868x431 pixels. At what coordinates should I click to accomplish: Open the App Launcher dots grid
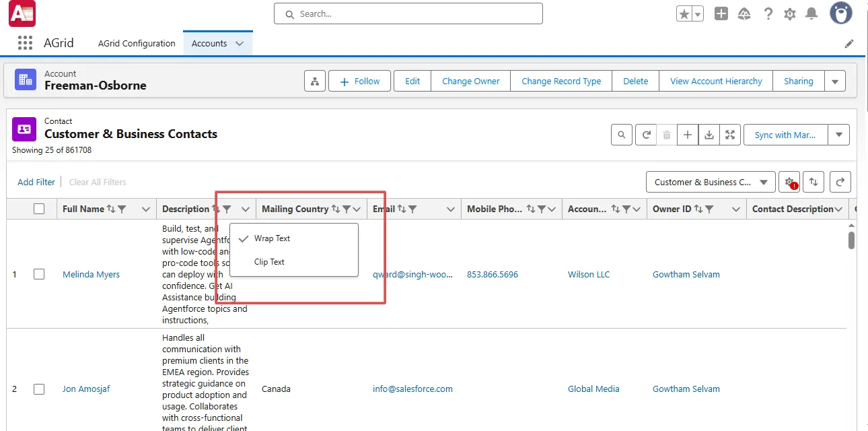pyautogui.click(x=25, y=43)
